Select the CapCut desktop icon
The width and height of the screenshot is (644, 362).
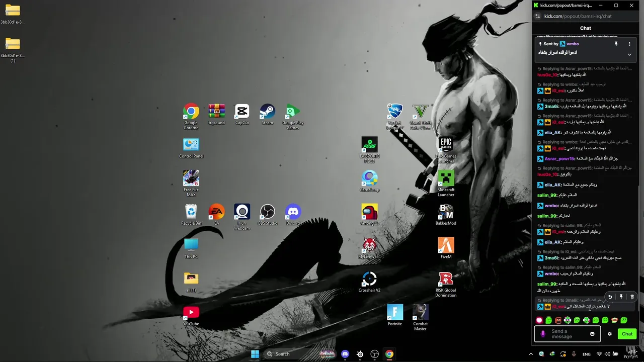(x=242, y=114)
